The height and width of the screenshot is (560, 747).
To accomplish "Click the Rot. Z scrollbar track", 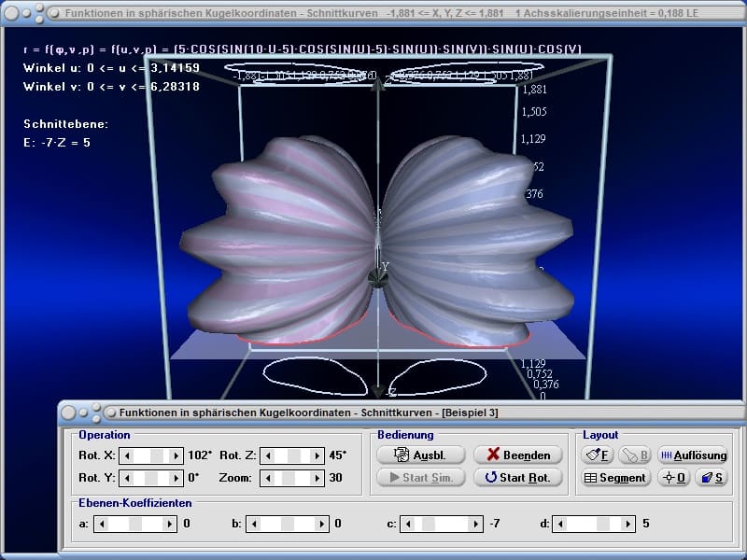I will tap(292, 455).
